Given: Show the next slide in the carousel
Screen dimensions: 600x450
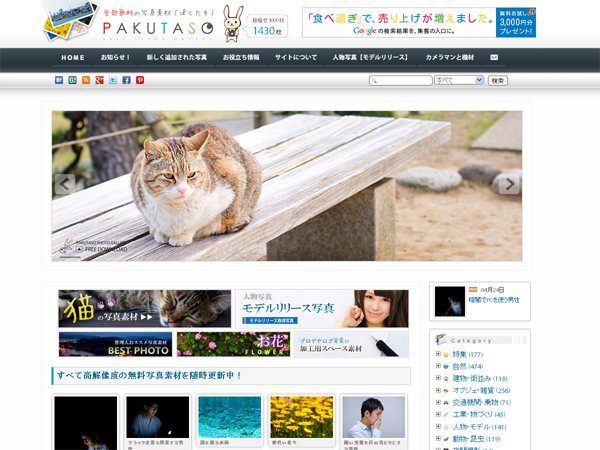Looking at the screenshot, I should click(509, 184).
